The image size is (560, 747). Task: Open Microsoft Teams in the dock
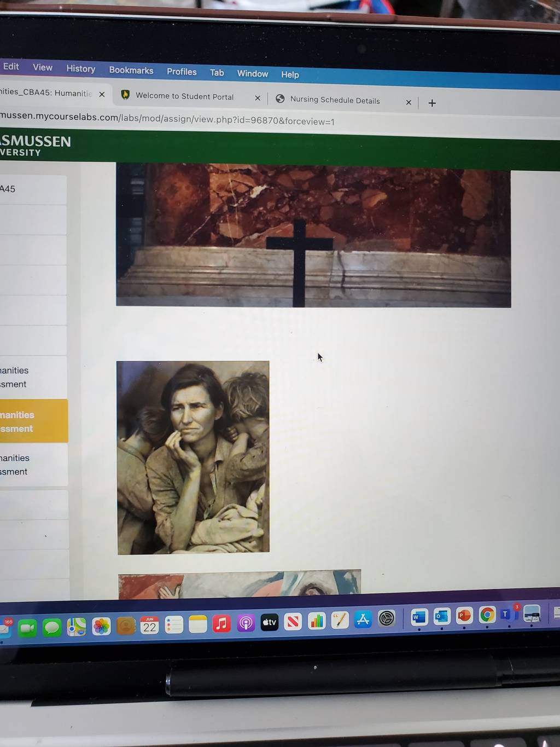tap(508, 615)
